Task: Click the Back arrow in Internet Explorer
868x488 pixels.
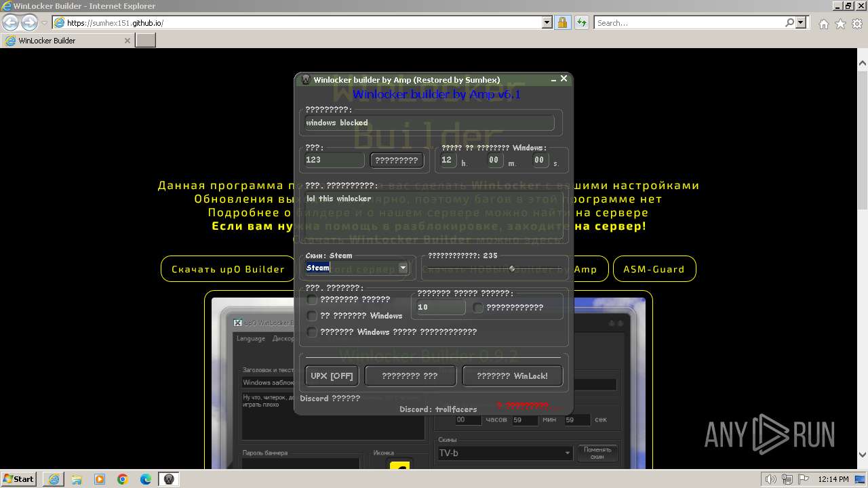Action: [x=11, y=22]
